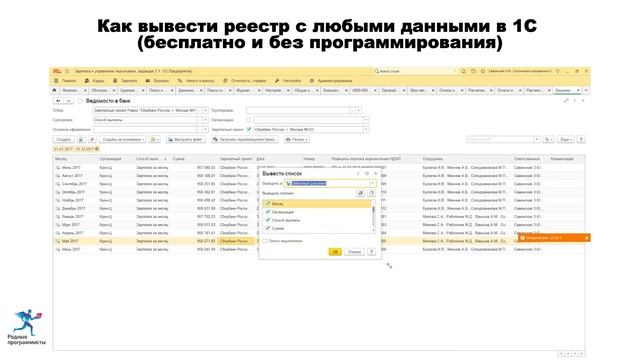
Task: Open the question-mark help button of Ведомости в банк
Action: pos(581,140)
